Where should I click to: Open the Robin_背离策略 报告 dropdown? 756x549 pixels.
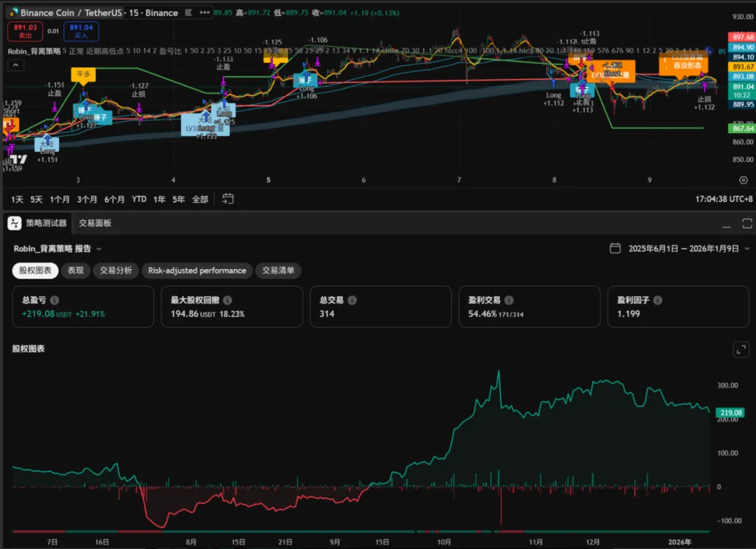[x=99, y=249]
